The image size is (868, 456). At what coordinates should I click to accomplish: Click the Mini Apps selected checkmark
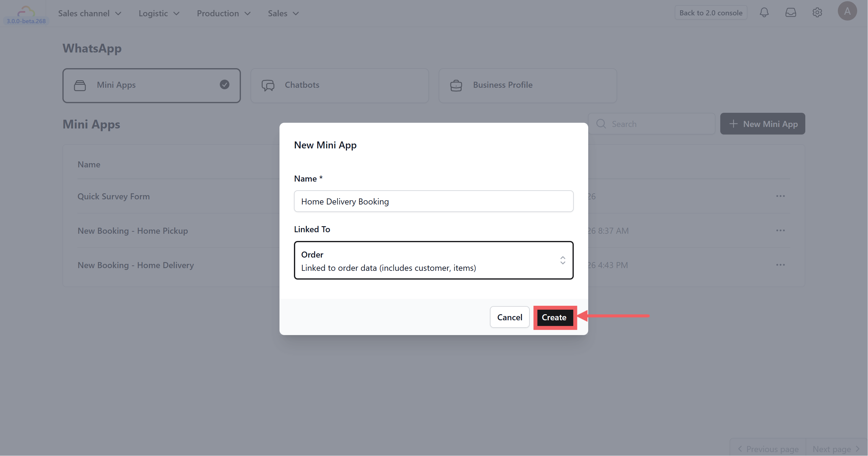click(224, 84)
